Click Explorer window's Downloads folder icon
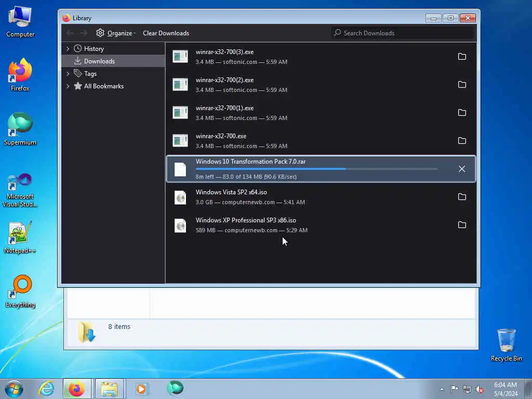This screenshot has height=399, width=532. [x=87, y=332]
